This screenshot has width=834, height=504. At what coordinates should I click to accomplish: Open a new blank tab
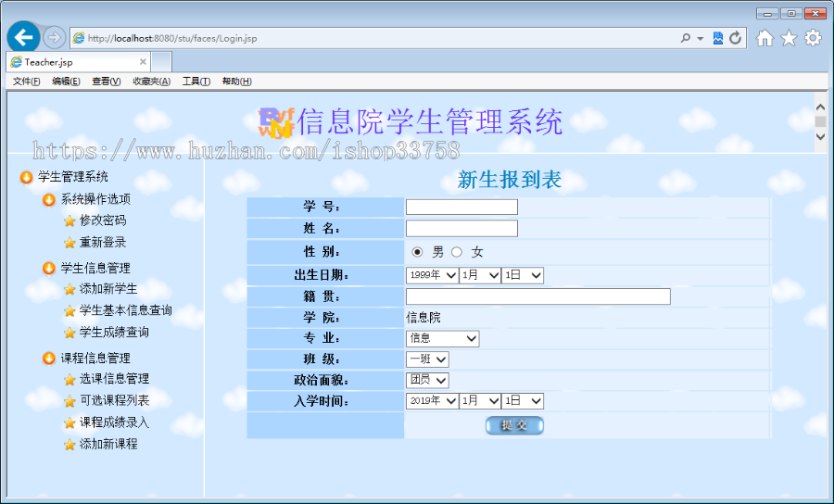point(161,62)
